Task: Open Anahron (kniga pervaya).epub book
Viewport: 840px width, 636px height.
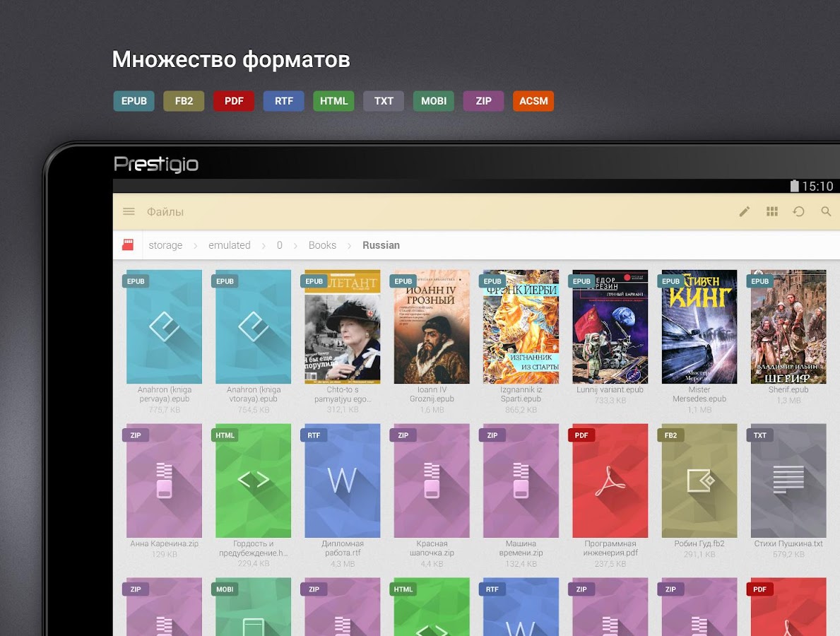Action: 164,326
